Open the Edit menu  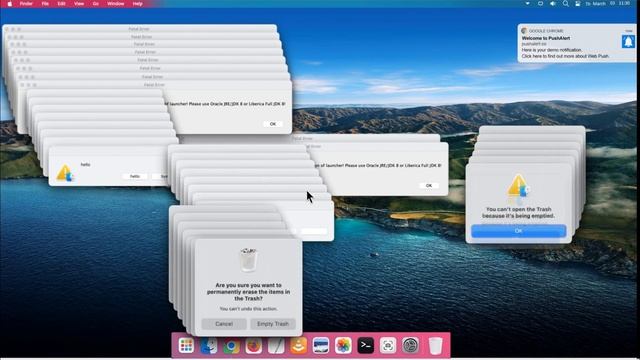(x=61, y=4)
